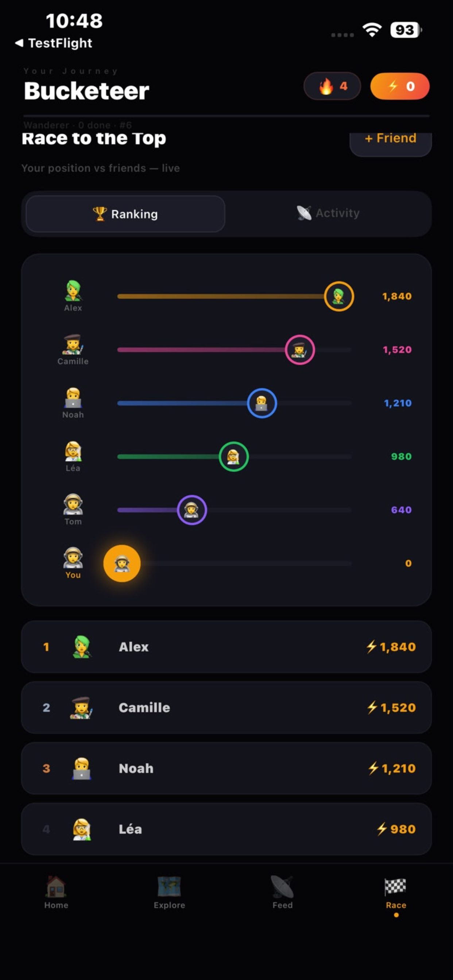Return to TestFlight via back link

[x=54, y=43]
